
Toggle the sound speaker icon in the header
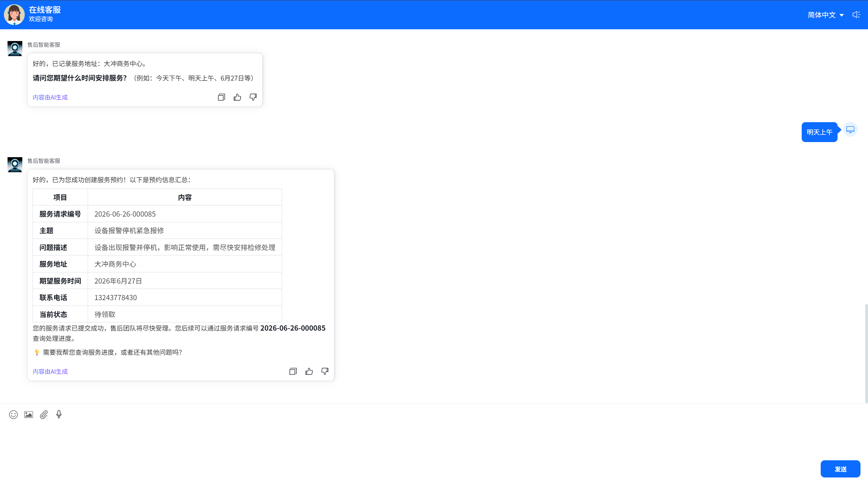click(856, 14)
